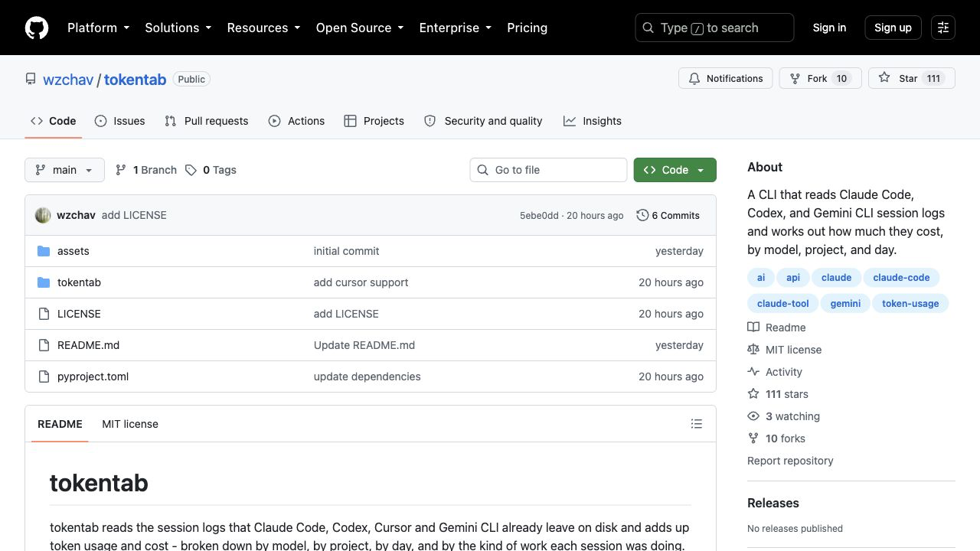Image resolution: width=980 pixels, height=551 pixels.
Task: Expand the Open Source menu
Action: click(x=360, y=28)
